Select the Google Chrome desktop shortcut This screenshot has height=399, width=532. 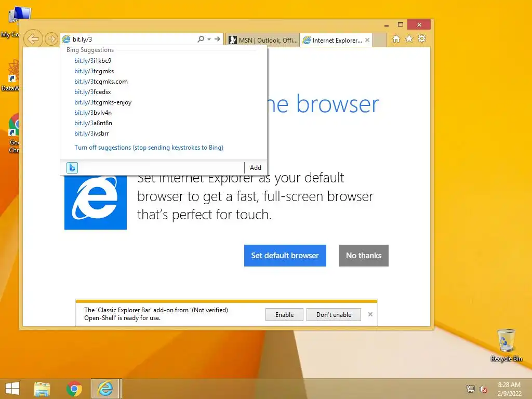point(14,134)
